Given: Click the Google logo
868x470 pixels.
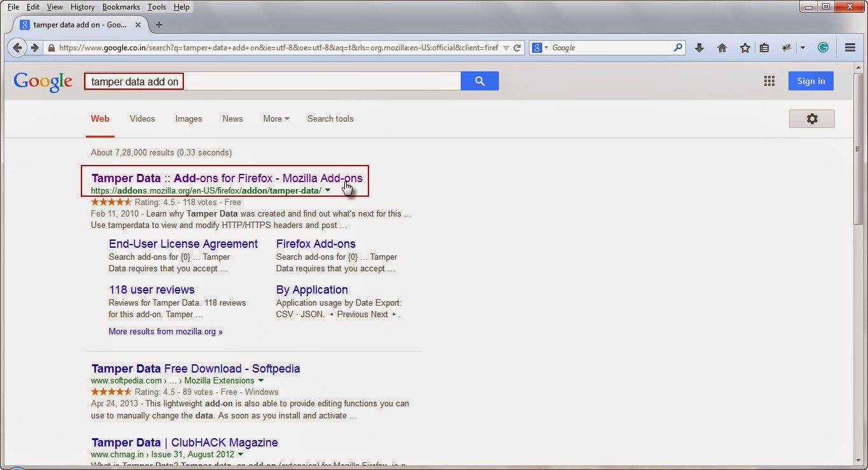Looking at the screenshot, I should coord(43,82).
